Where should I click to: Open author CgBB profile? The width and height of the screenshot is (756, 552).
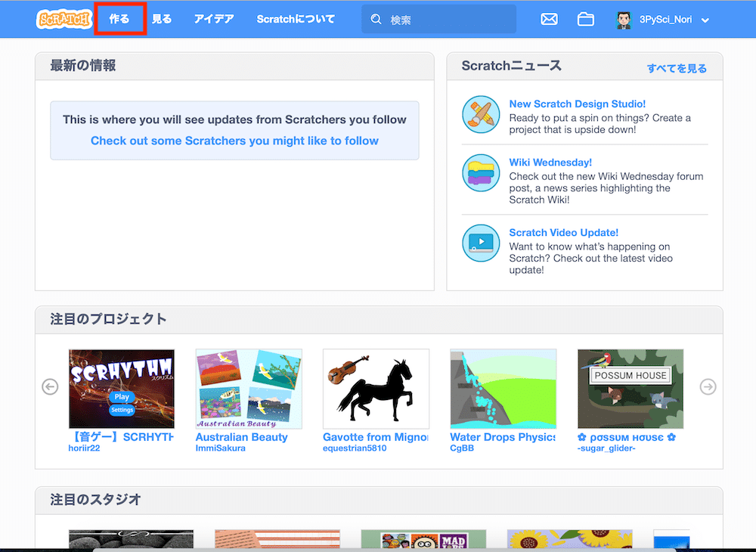pyautogui.click(x=462, y=448)
